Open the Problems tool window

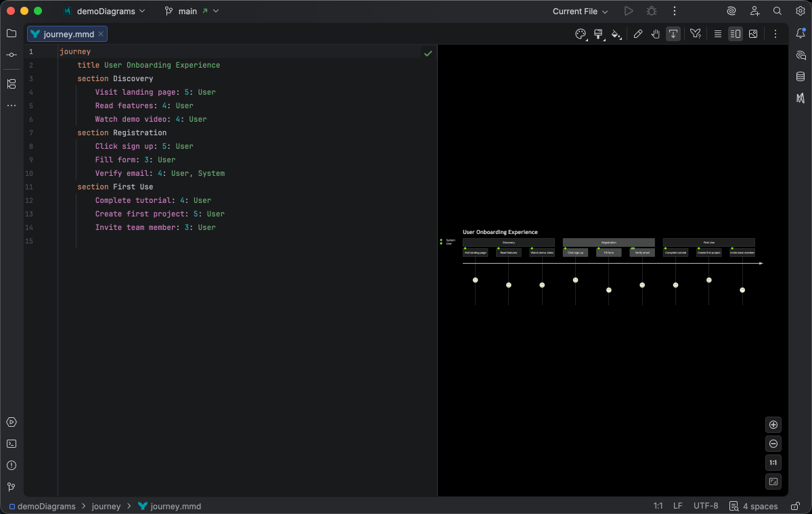click(12, 465)
